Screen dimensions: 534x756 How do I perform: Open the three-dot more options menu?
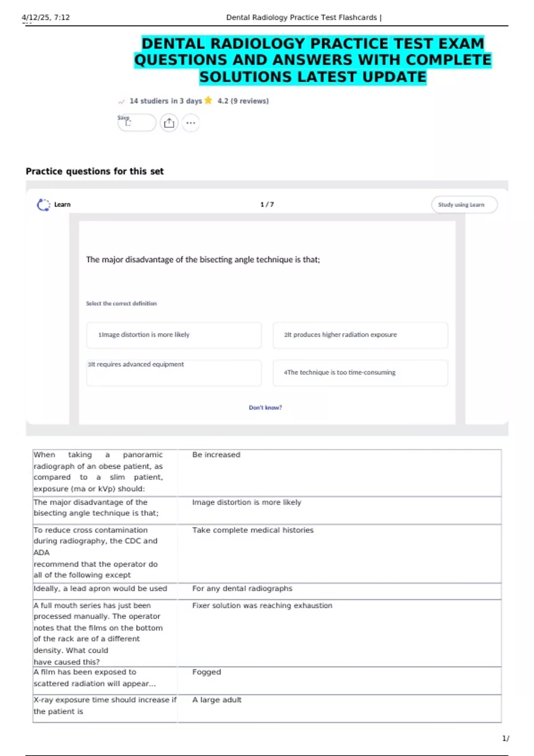point(190,123)
